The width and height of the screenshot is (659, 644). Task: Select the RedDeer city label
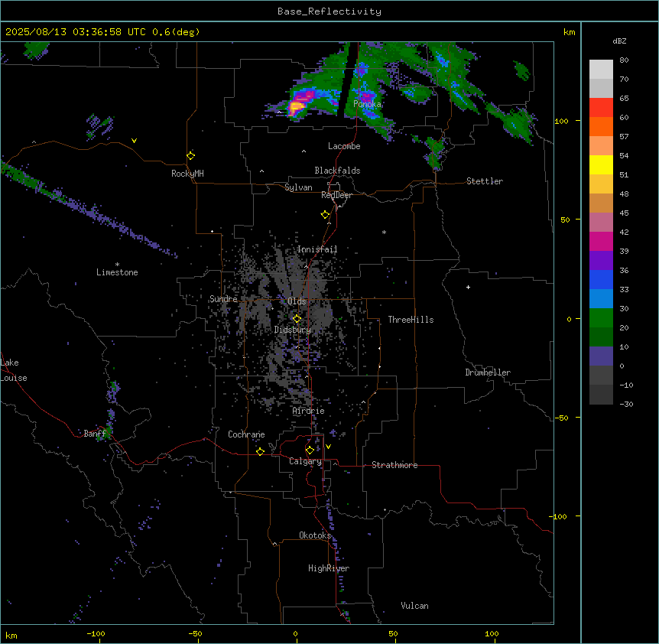click(336, 195)
